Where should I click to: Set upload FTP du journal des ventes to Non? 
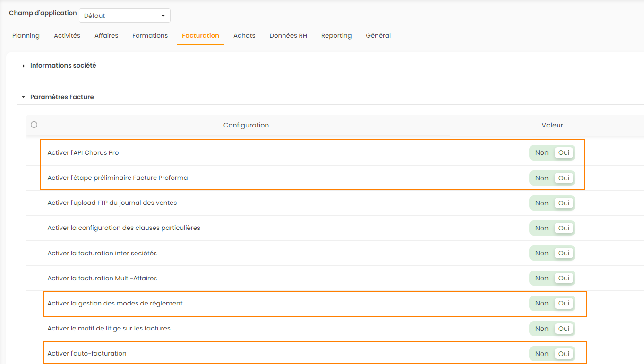pyautogui.click(x=541, y=203)
